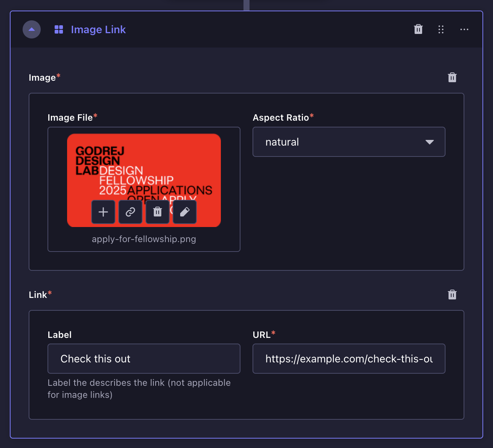
Task: Open image URL options via the chain-link icon
Action: [x=130, y=212]
